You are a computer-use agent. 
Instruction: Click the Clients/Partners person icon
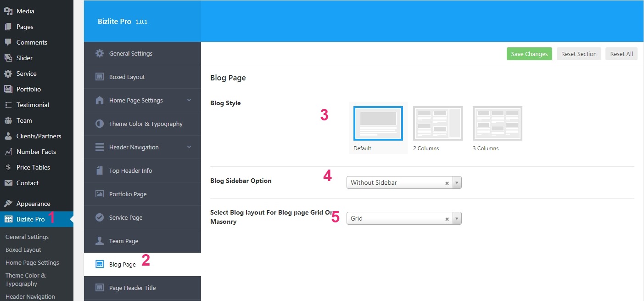click(x=8, y=136)
